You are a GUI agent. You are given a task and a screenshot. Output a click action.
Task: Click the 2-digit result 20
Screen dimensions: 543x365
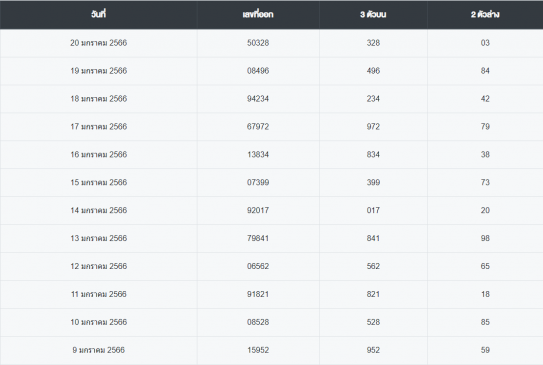[485, 210]
